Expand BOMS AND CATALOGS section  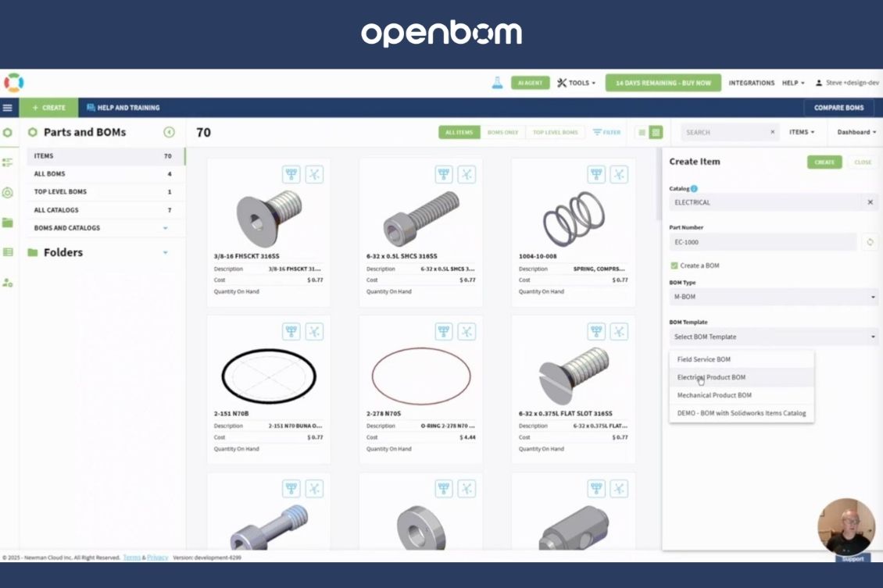tap(166, 228)
